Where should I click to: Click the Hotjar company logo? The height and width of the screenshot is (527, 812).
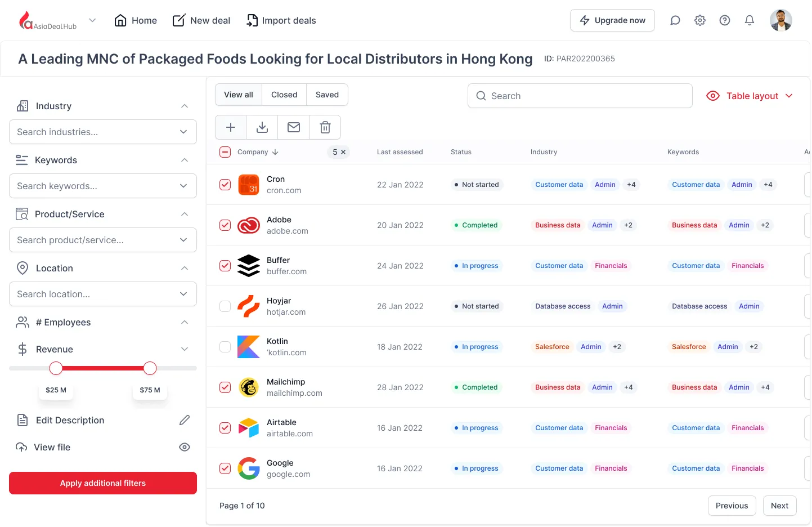pyautogui.click(x=249, y=306)
